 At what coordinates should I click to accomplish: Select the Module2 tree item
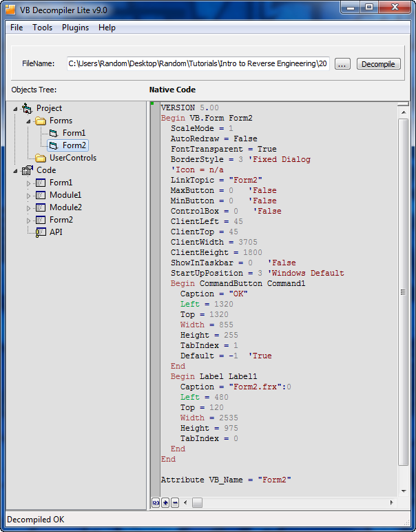65,207
